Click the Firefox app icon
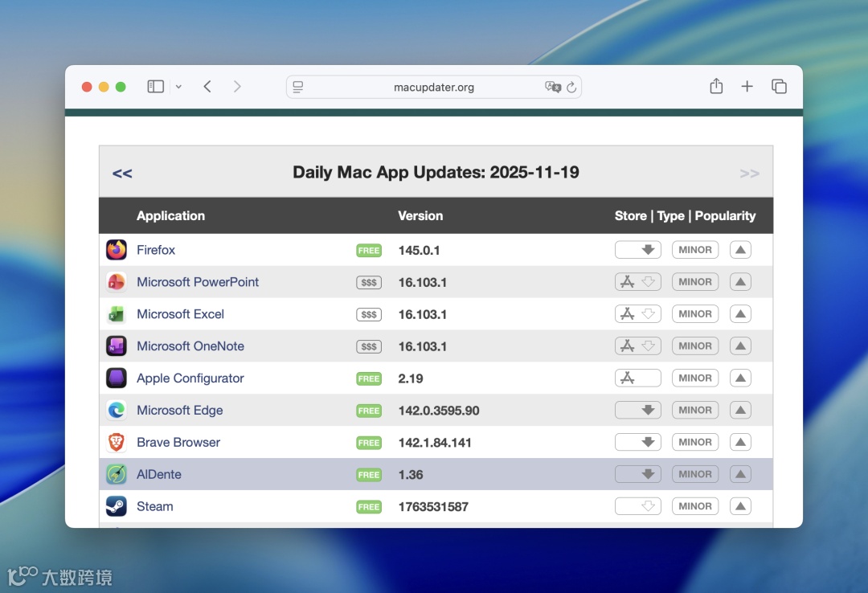This screenshot has width=868, height=593. [x=117, y=250]
